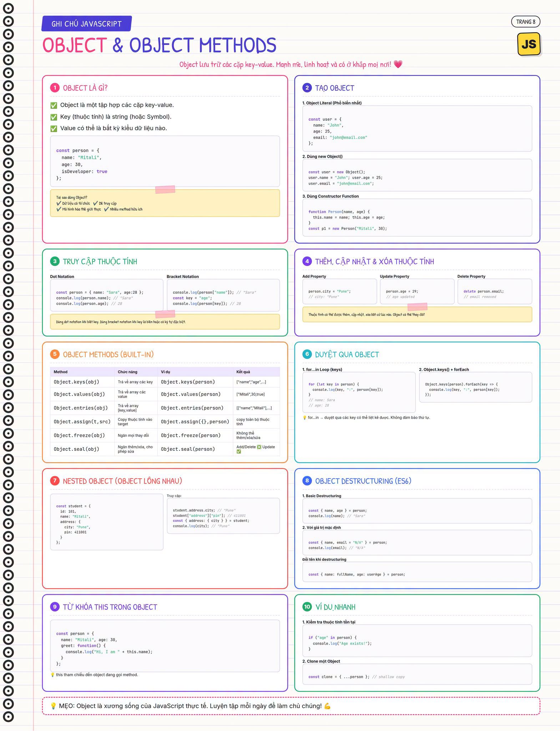Click the green number 3 badge

(x=55, y=261)
